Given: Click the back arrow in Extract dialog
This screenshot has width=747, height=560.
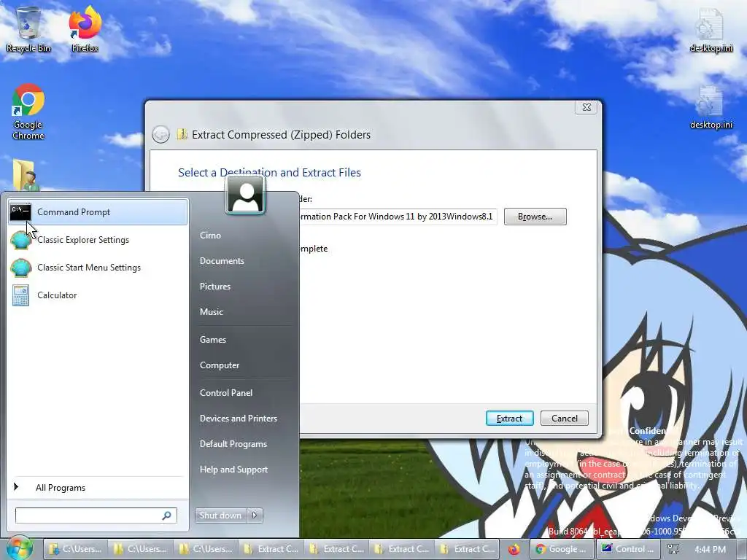Looking at the screenshot, I should point(160,134).
